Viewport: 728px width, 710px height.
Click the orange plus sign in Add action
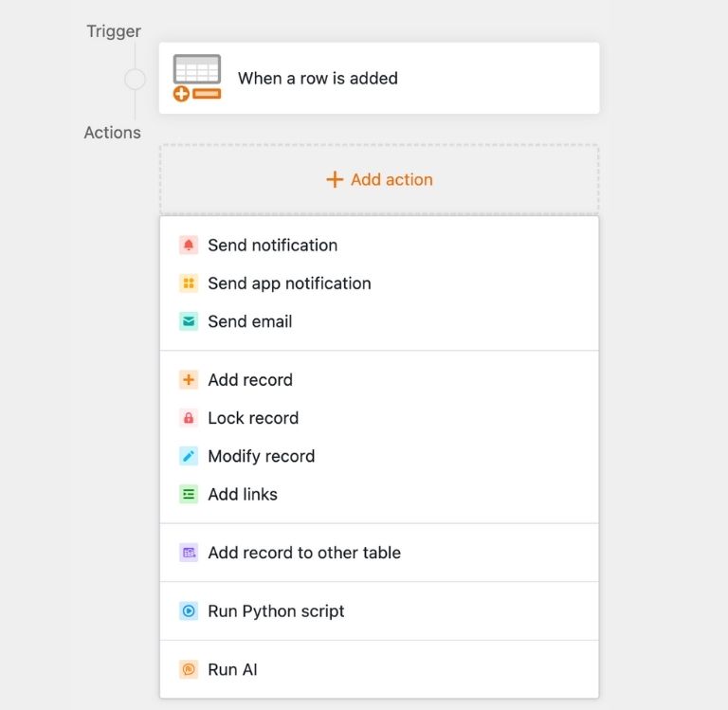tap(334, 179)
